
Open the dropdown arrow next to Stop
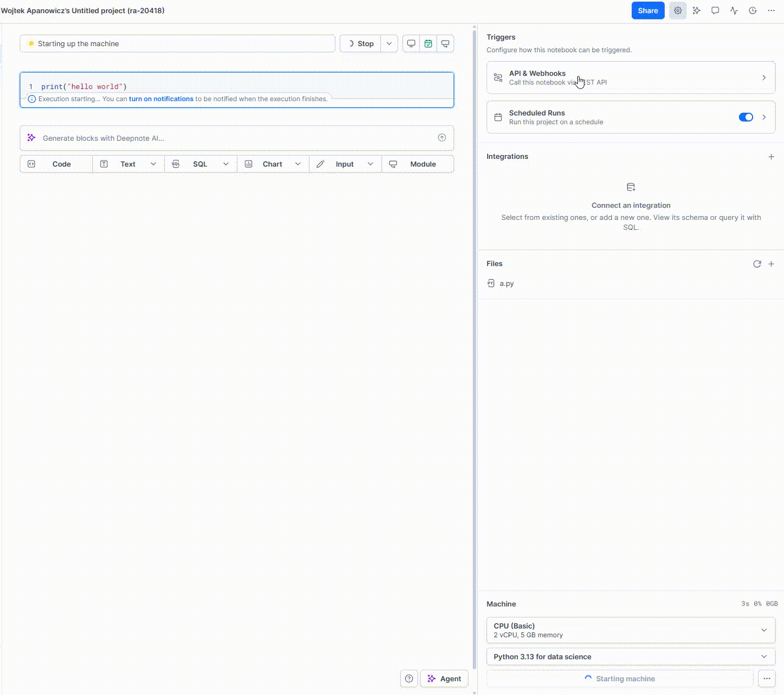click(x=389, y=43)
